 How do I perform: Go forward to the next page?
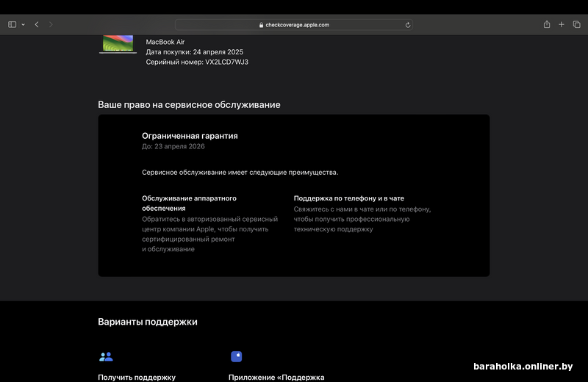(x=51, y=24)
